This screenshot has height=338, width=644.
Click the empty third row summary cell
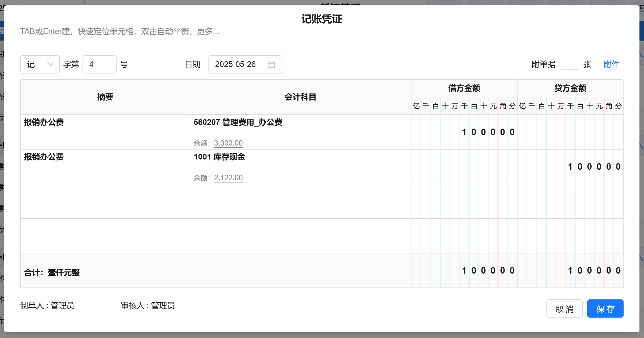click(105, 201)
